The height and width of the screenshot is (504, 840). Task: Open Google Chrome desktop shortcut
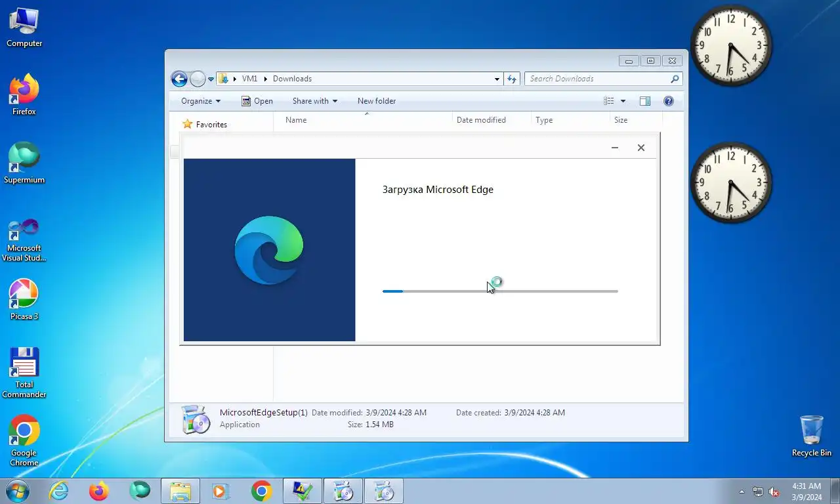click(24, 441)
